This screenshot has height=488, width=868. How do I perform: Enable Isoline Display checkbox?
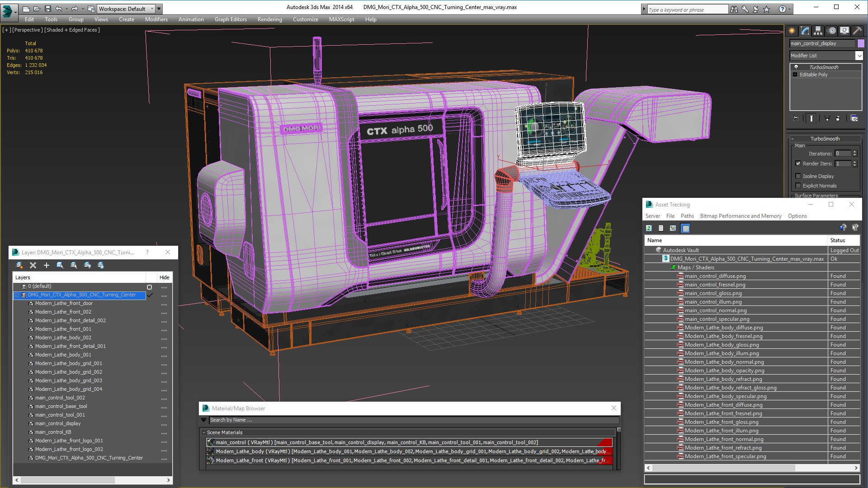coord(798,176)
